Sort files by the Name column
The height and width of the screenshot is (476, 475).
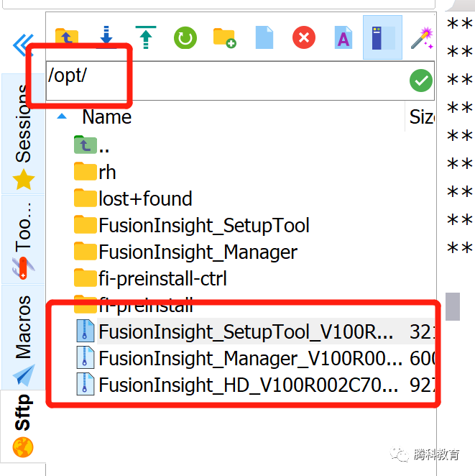[107, 116]
